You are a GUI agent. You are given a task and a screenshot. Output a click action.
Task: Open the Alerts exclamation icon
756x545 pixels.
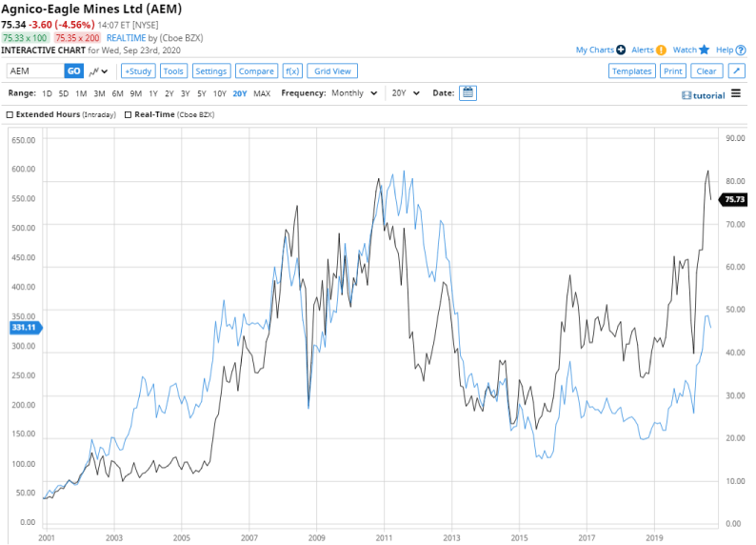pos(661,50)
